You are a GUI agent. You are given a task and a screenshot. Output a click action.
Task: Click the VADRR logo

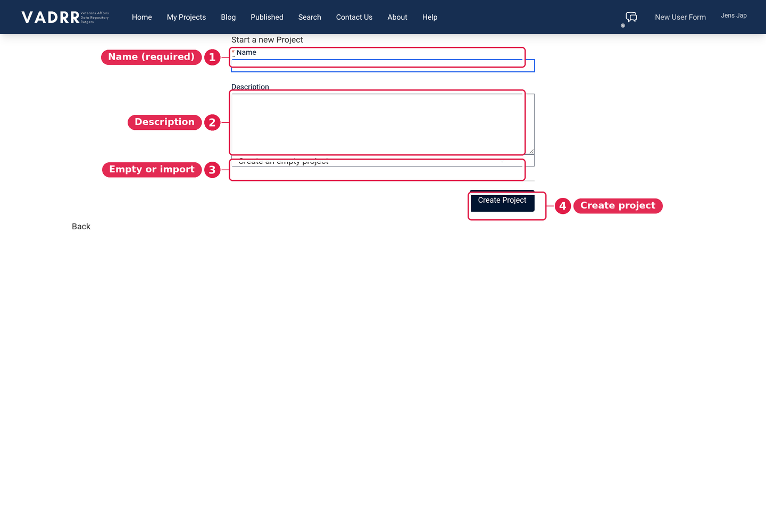pos(65,17)
